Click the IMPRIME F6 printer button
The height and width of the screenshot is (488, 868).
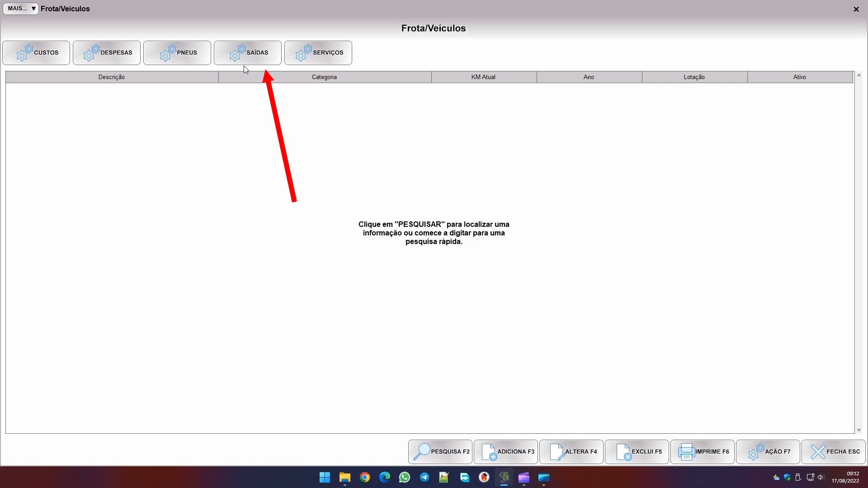703,451
